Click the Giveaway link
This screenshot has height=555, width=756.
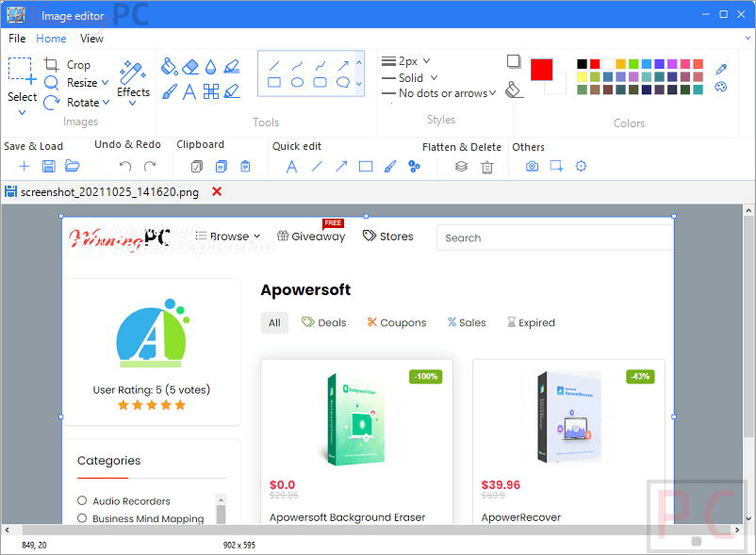click(311, 237)
